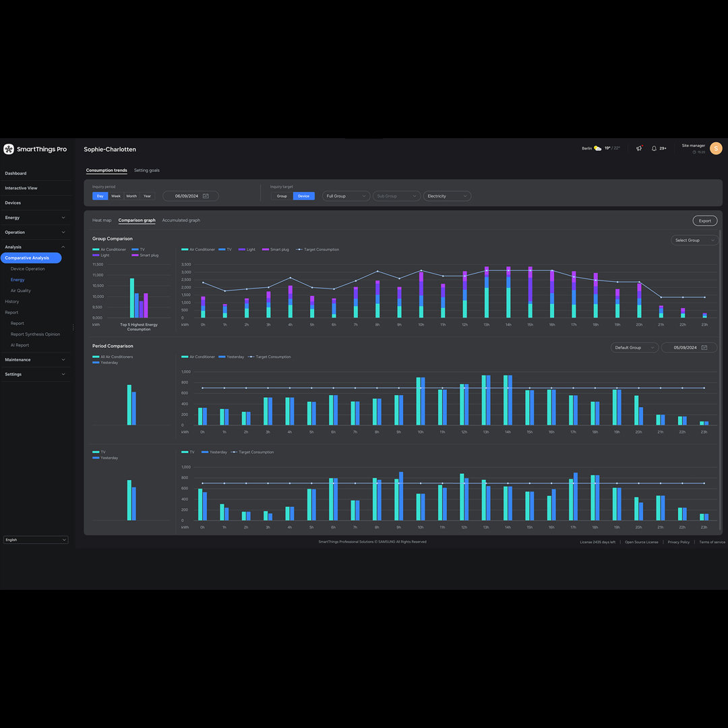Click the Berlin weather cloud icon

(x=598, y=148)
